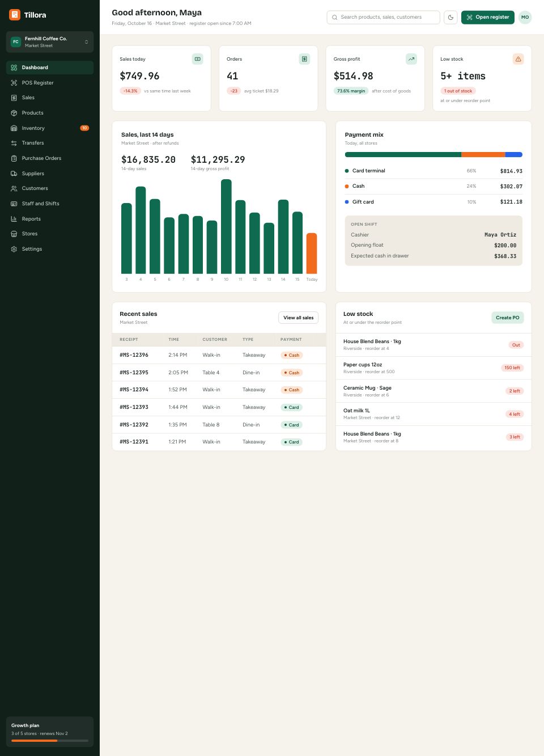Click the $814.93 card terminal amount
The width and height of the screenshot is (544, 756).
(x=511, y=171)
